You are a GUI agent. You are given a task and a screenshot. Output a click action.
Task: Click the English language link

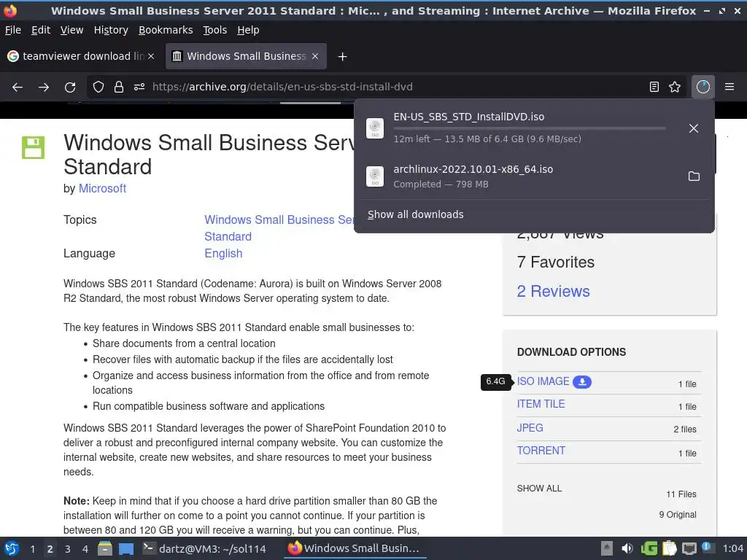coord(223,253)
